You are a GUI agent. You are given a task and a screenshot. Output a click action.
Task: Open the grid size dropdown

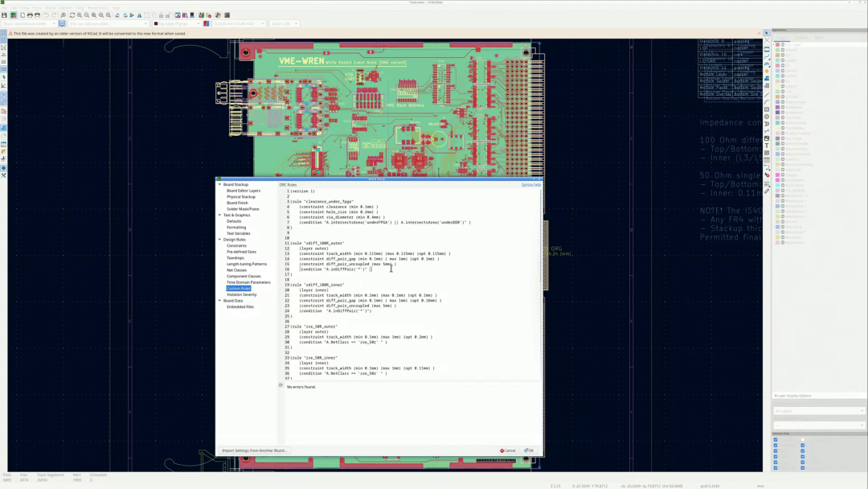239,24
